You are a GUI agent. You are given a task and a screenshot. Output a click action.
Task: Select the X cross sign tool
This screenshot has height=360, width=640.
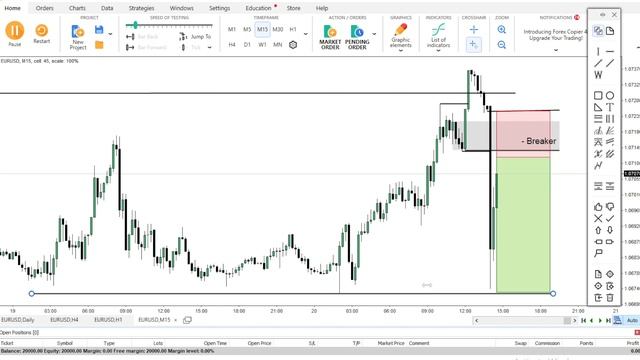coord(598,218)
